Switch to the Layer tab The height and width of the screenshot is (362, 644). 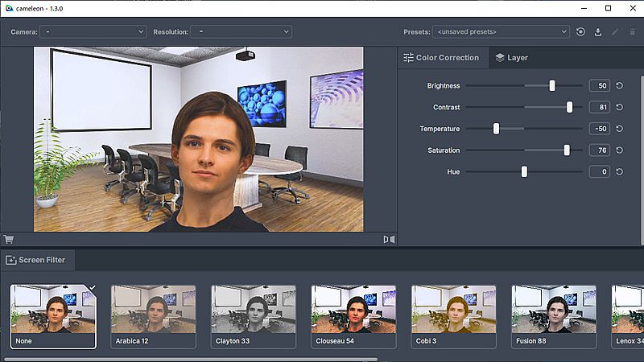point(512,58)
